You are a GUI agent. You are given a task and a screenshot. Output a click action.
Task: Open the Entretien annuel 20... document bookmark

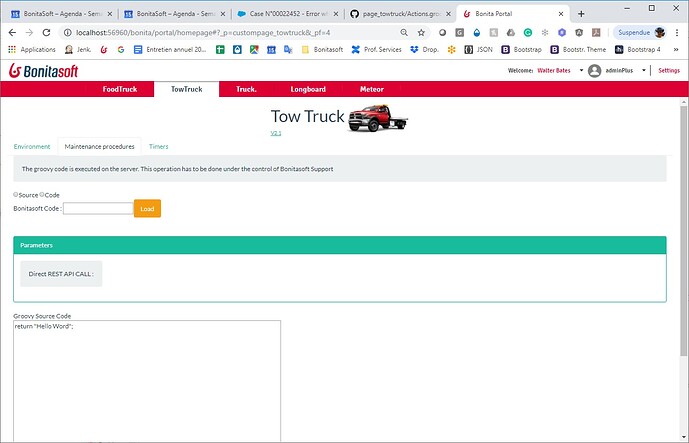pyautogui.click(x=170, y=50)
